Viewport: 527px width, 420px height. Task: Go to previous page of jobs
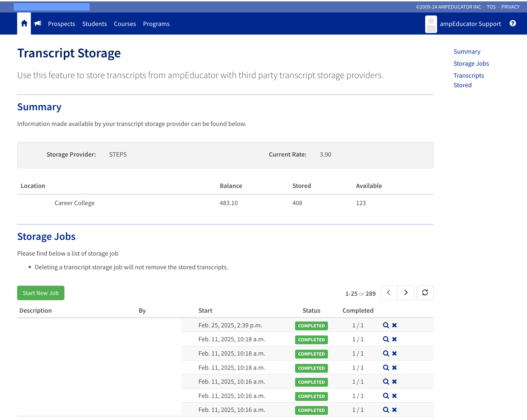click(x=389, y=293)
